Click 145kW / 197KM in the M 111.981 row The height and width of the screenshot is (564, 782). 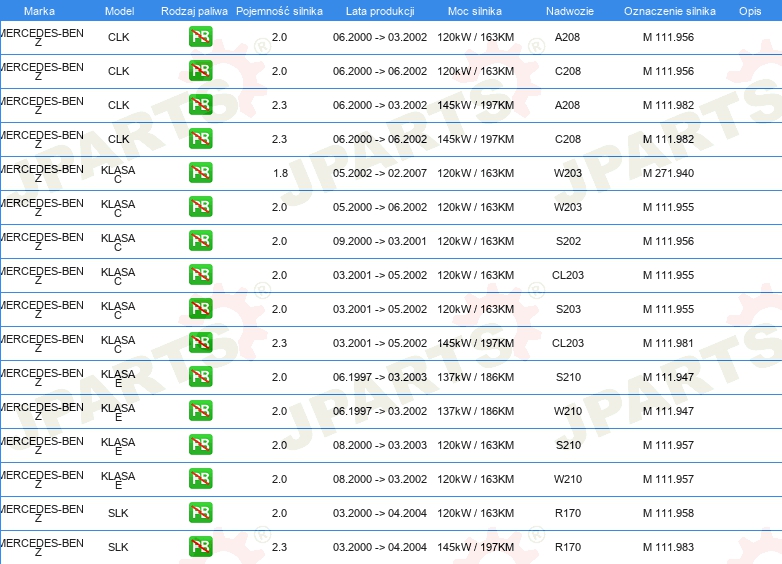pos(476,343)
